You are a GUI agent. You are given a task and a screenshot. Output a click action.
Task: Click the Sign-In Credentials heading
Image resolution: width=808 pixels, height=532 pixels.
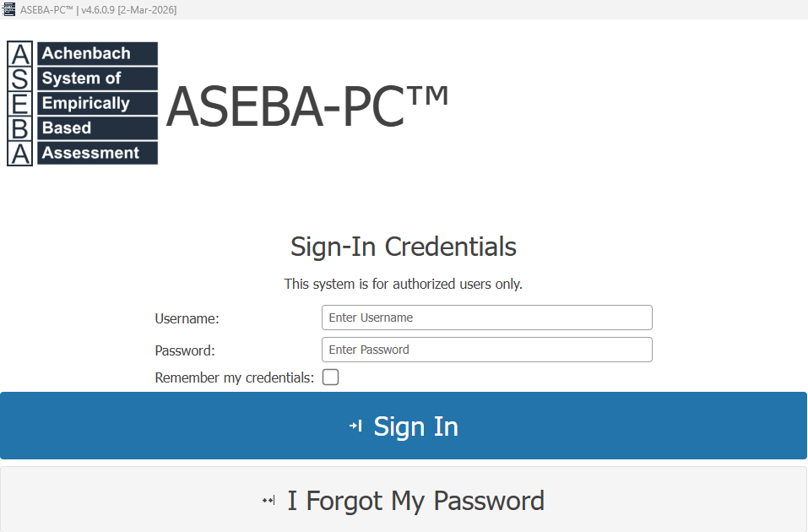[404, 247]
